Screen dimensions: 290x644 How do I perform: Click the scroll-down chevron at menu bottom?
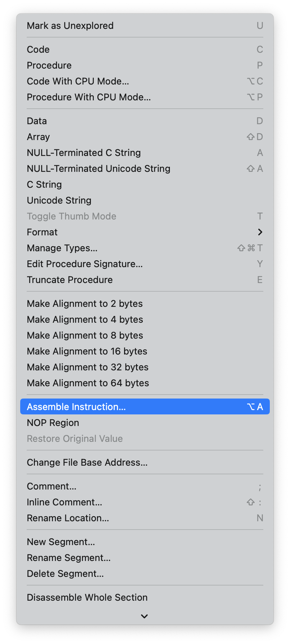coord(145,616)
